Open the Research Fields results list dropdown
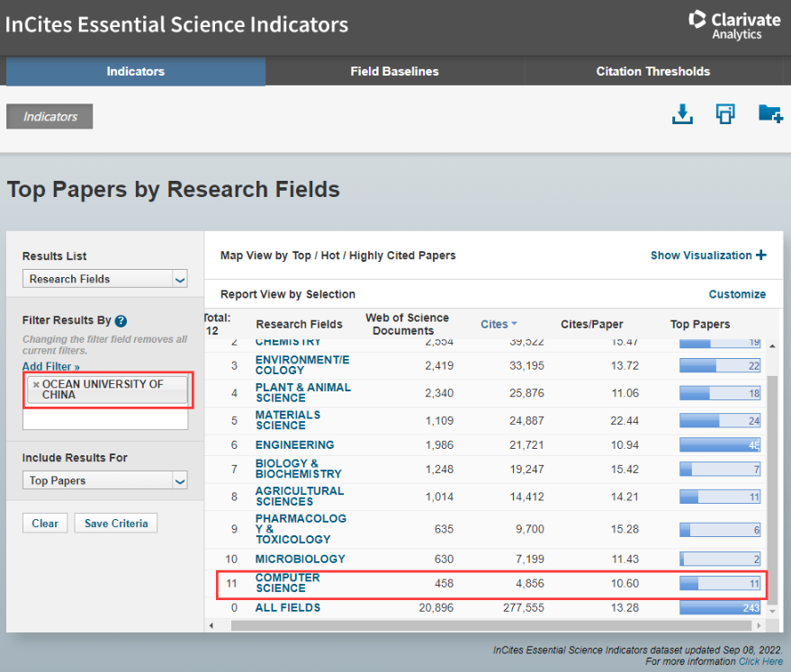The image size is (791, 672). coord(104,279)
